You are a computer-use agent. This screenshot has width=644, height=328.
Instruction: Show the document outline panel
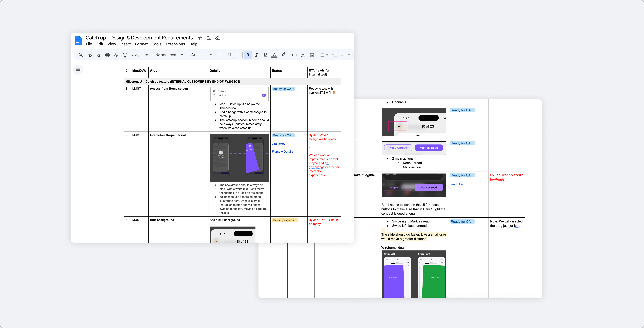click(x=78, y=70)
